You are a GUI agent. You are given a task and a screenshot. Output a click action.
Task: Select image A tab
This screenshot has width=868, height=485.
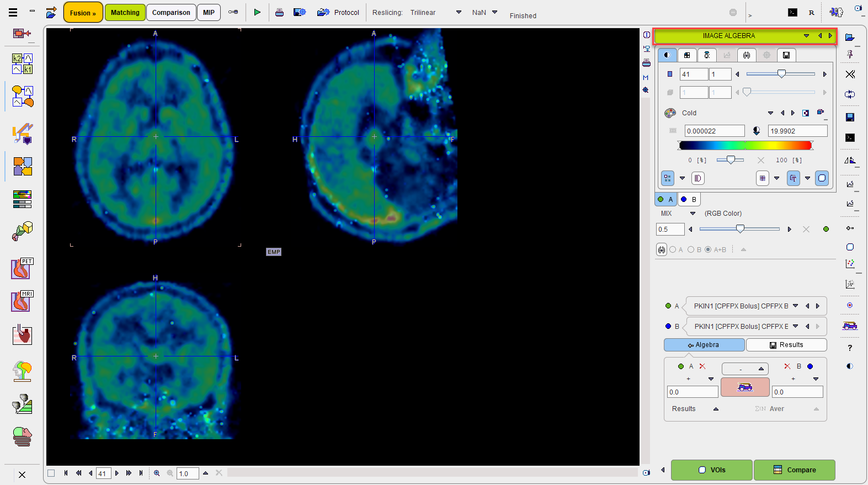click(665, 199)
